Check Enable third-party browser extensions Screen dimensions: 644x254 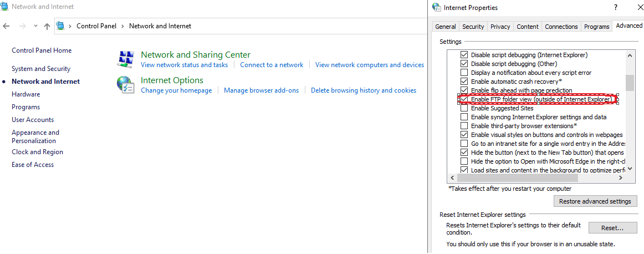point(464,126)
